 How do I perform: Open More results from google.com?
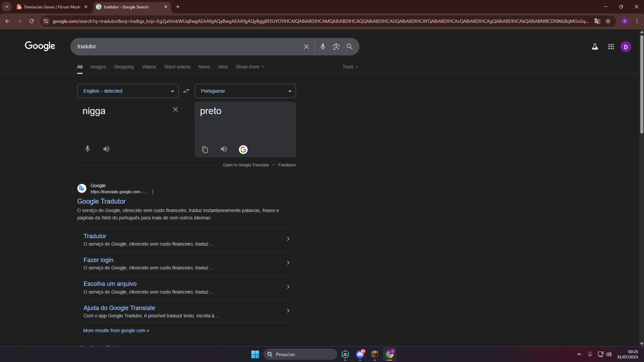point(116,330)
